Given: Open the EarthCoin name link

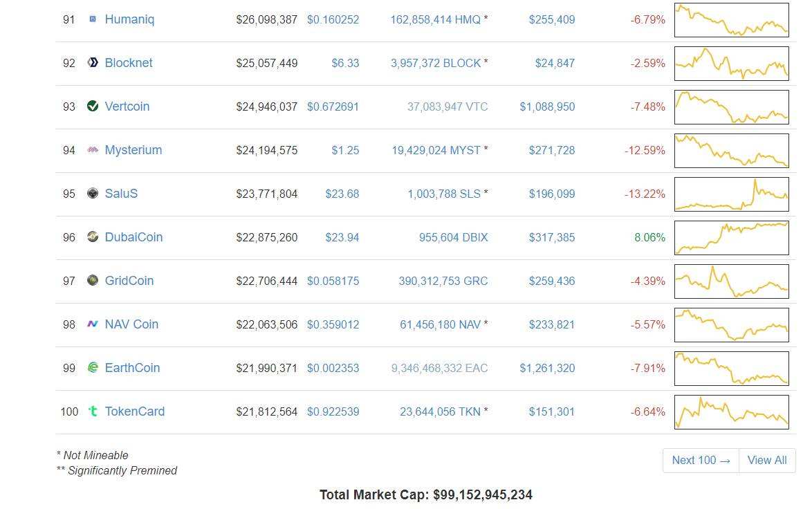Looking at the screenshot, I should click(133, 368).
